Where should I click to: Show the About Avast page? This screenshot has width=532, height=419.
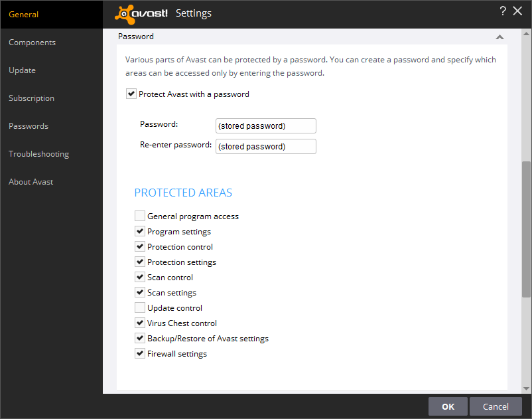[x=31, y=182]
